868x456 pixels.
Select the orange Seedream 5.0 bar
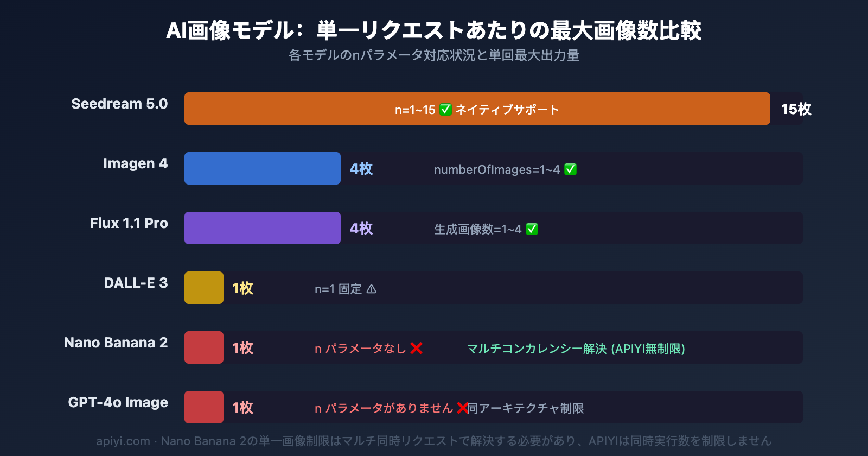click(x=477, y=109)
